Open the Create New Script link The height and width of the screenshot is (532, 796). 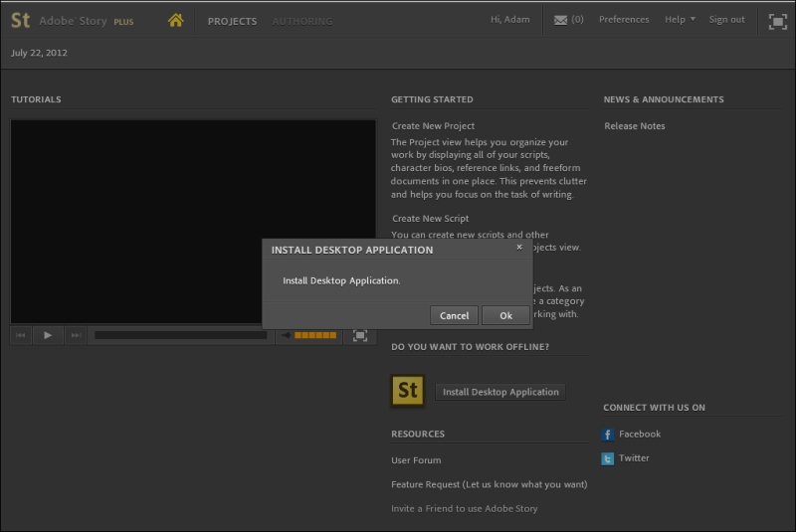pyautogui.click(x=430, y=219)
